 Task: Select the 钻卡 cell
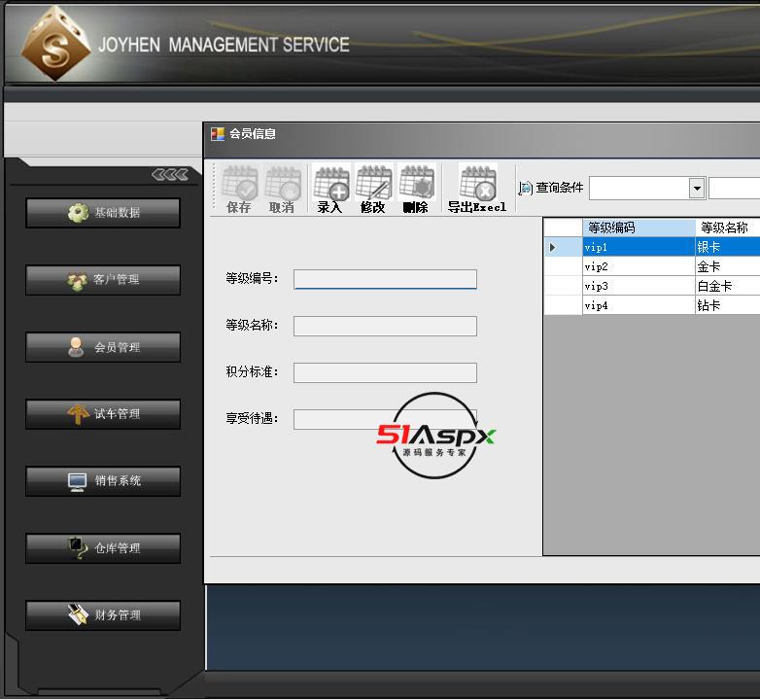tap(728, 305)
